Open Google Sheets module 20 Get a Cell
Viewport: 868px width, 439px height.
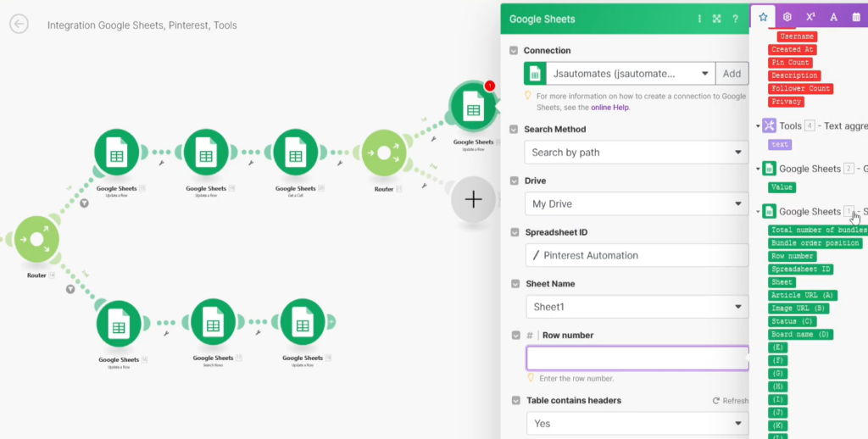(295, 152)
